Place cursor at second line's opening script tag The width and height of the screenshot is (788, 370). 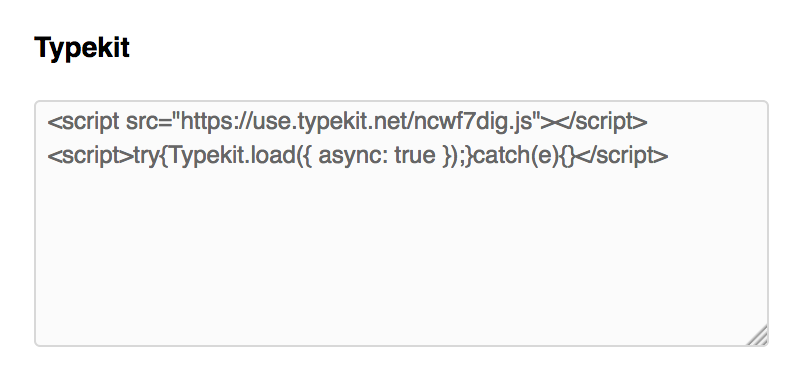pos(90,156)
